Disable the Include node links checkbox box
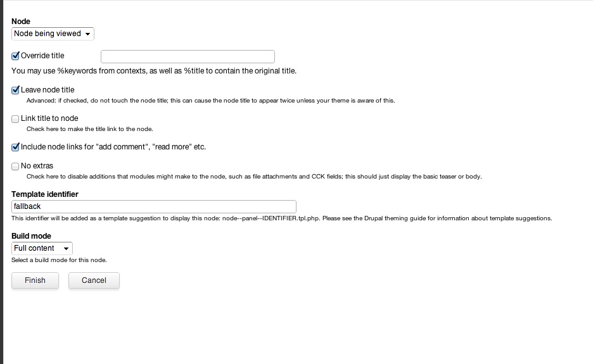593x364 pixels. click(15, 147)
